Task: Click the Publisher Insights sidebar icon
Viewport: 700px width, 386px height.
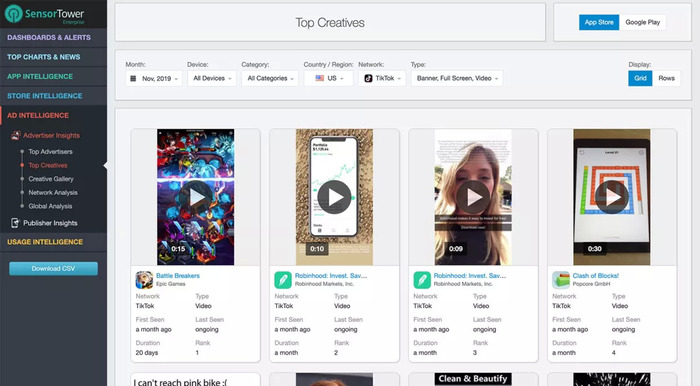Action: (15, 223)
